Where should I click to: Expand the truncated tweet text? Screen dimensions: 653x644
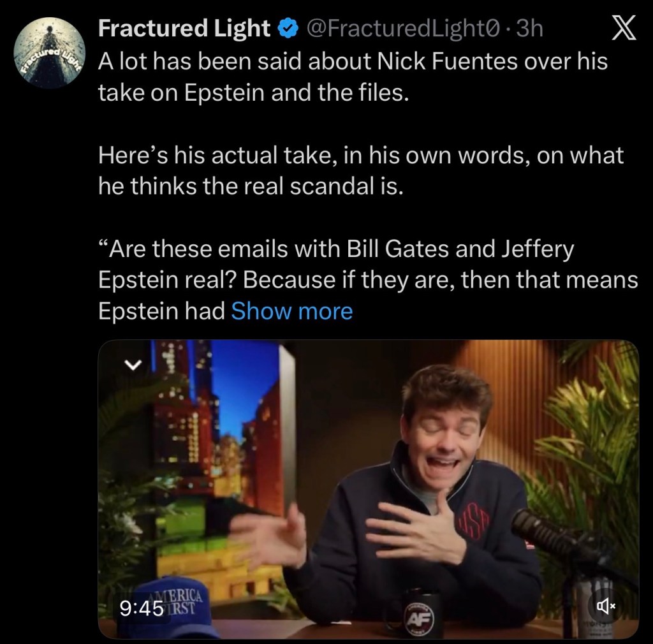(291, 311)
